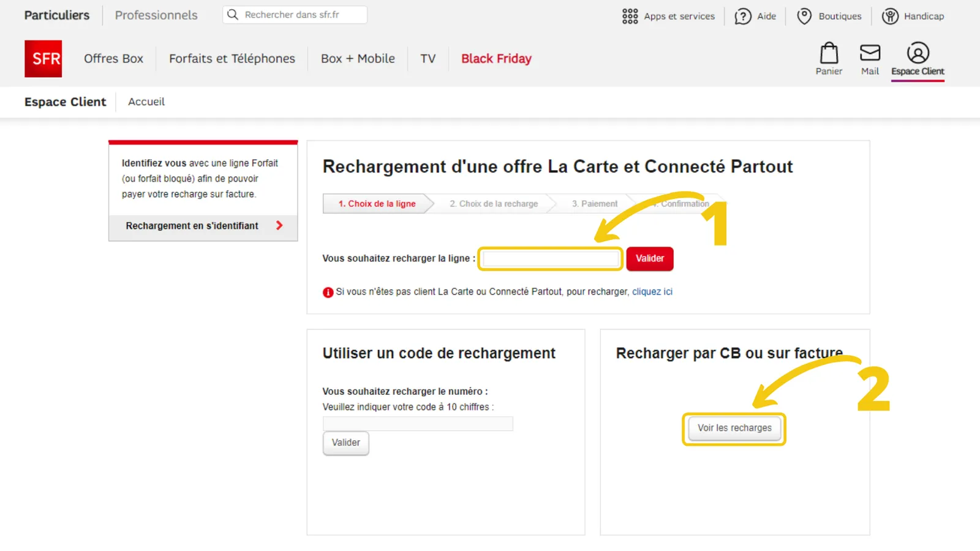
Task: Open the TV menu
Action: pos(428,59)
